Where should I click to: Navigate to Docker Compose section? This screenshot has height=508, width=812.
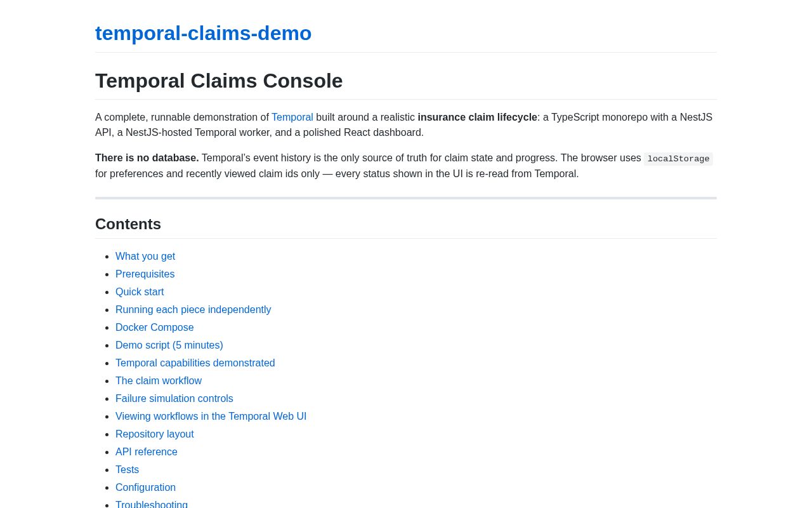point(154,328)
